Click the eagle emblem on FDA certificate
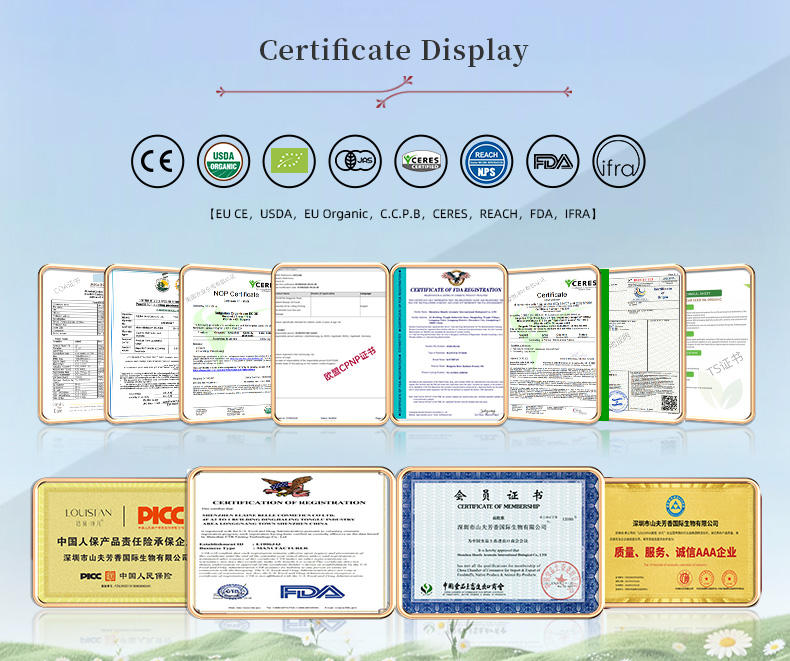This screenshot has height=661, width=790. 455,278
